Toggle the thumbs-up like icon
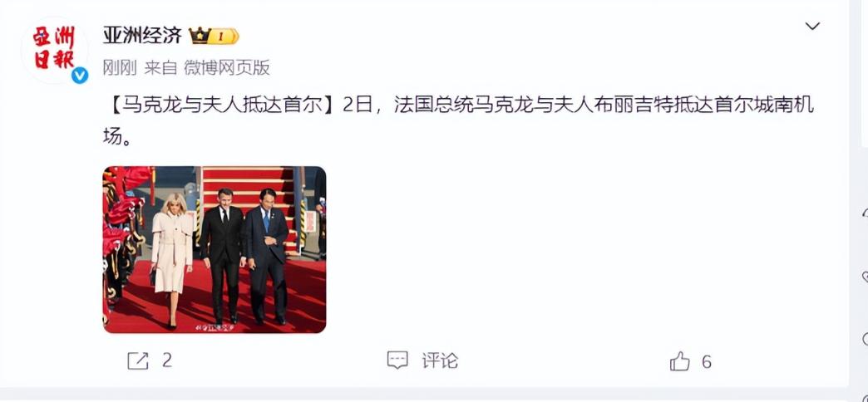Viewport: 868px width, 402px height. (680, 361)
